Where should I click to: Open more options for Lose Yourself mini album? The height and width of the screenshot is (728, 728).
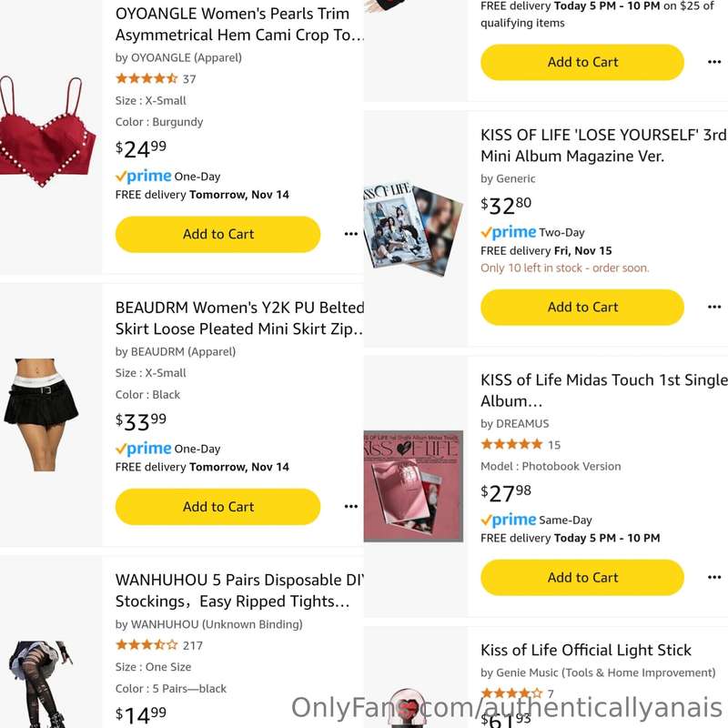coord(714,307)
